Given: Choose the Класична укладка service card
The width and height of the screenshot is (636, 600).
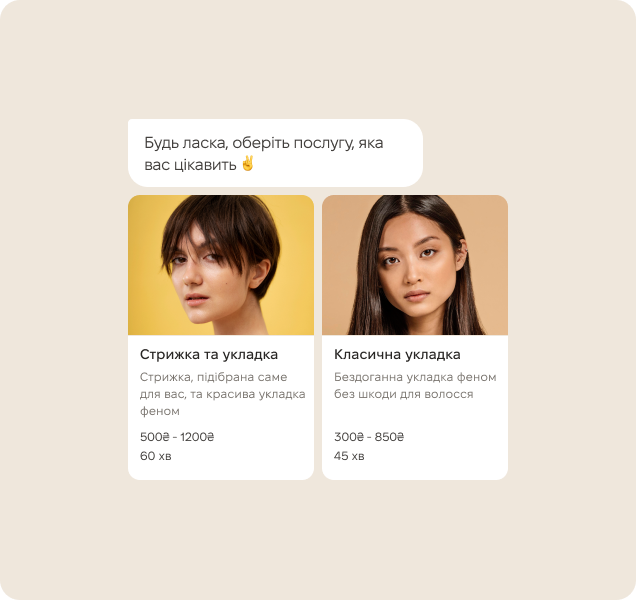Looking at the screenshot, I should (x=415, y=338).
